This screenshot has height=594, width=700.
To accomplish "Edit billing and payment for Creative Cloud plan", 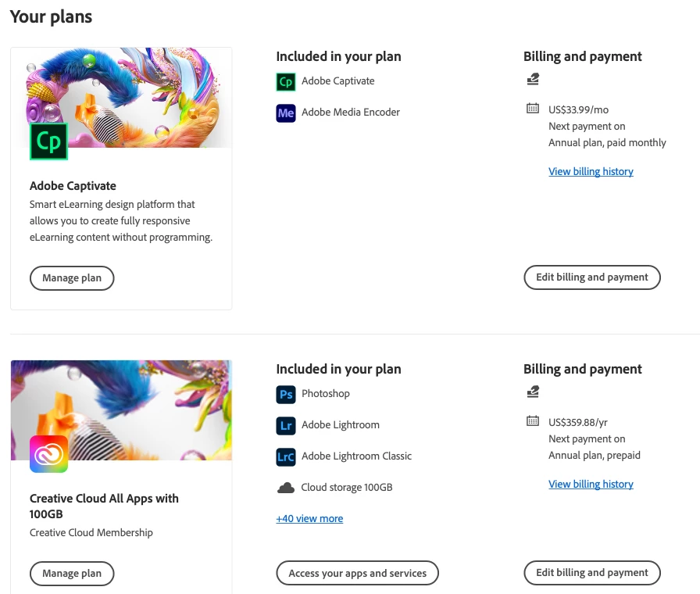I will [592, 573].
